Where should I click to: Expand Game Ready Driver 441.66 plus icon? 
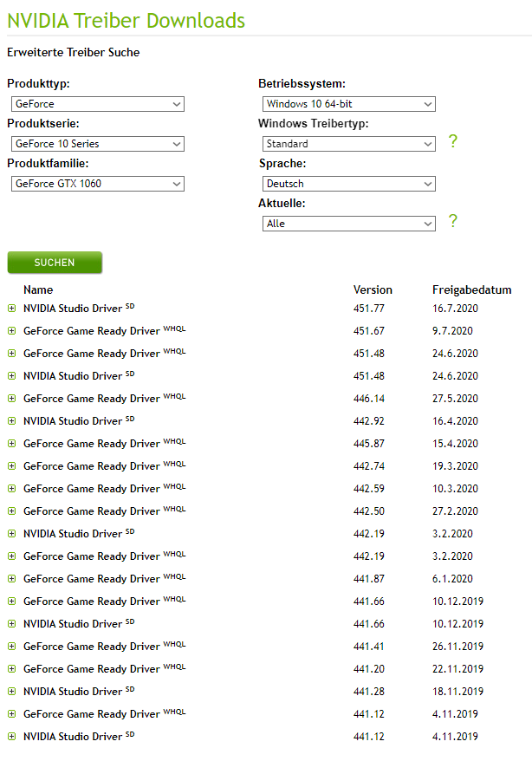coord(11,602)
